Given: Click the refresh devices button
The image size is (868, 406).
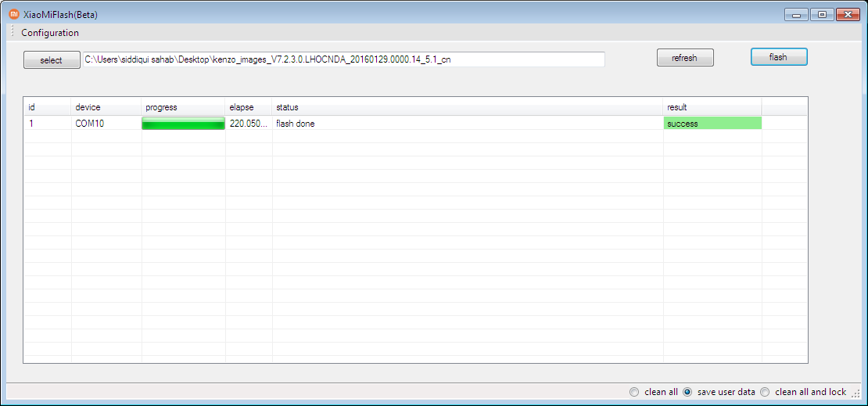Looking at the screenshot, I should tap(685, 58).
